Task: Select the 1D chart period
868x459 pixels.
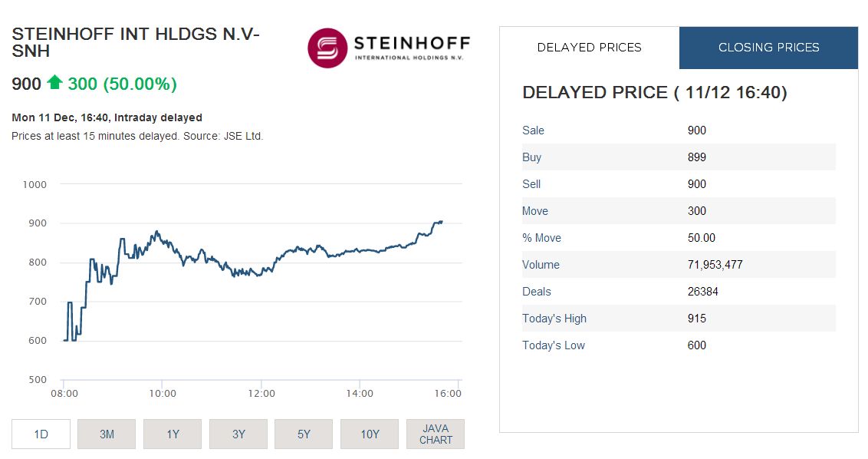Action: (x=41, y=434)
